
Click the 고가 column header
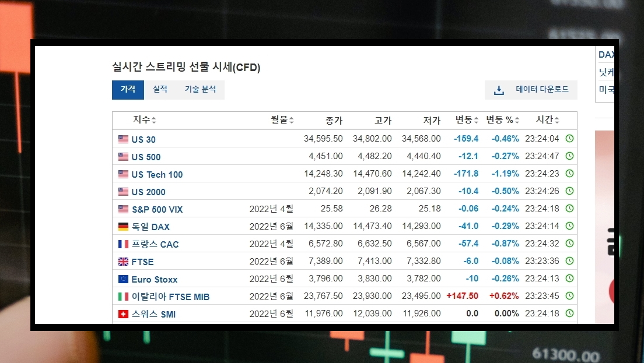click(x=383, y=120)
